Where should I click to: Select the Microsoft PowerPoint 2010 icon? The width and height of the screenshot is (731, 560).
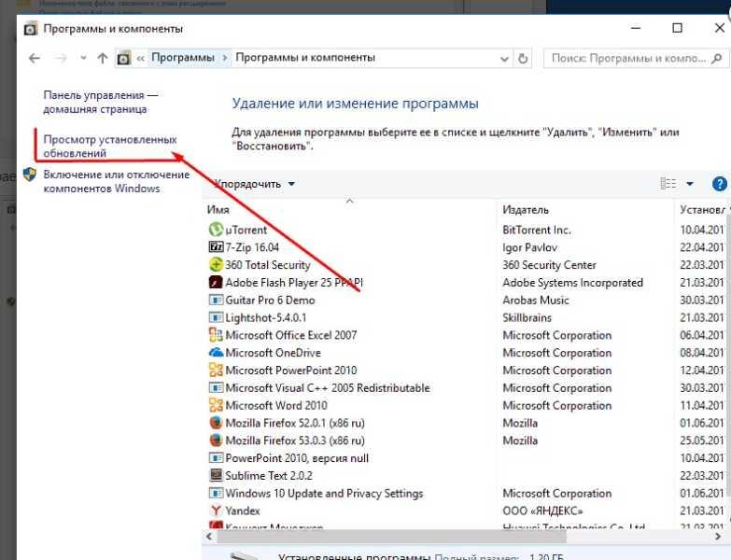coord(216,370)
